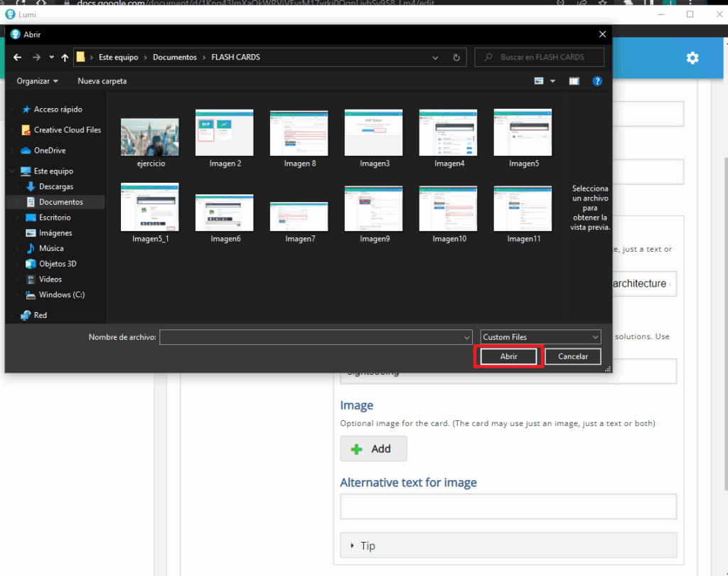
Task: Toggle the preview pane icon
Action: click(574, 81)
